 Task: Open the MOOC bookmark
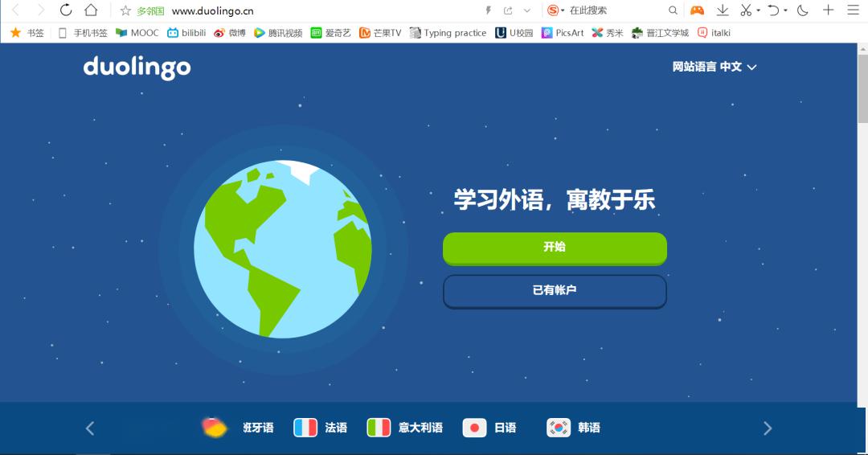pyautogui.click(x=137, y=33)
